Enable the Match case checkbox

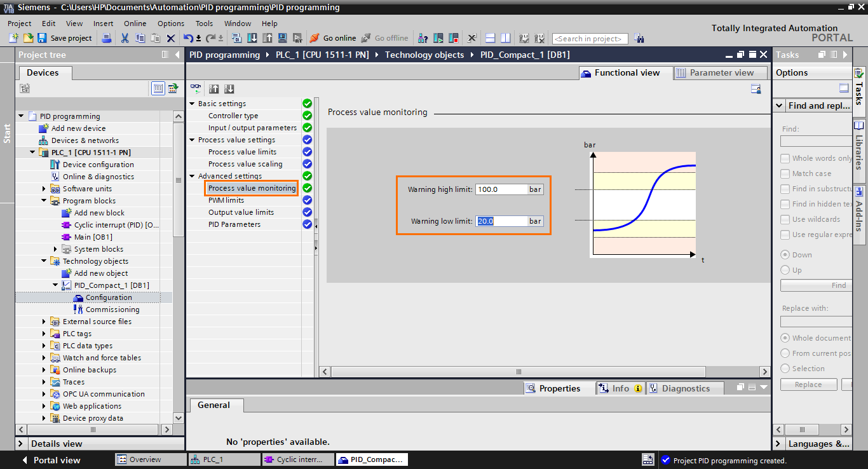pos(784,173)
